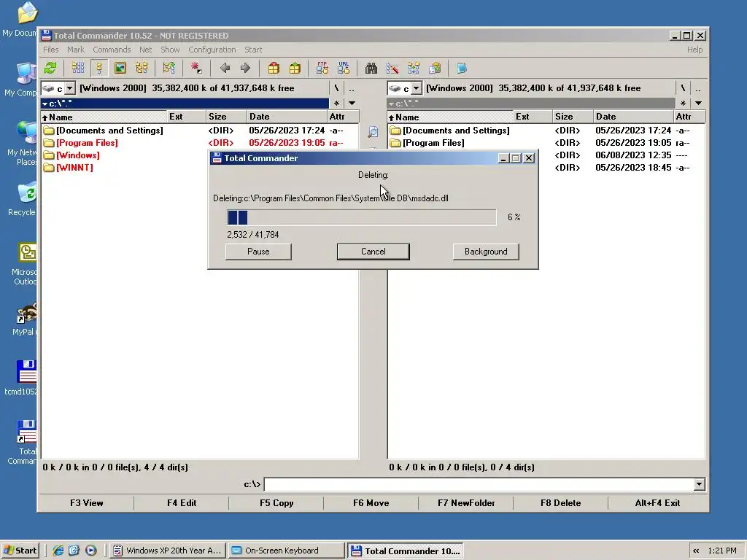This screenshot has height=560, width=747.
Task: Open Synchronize directories icon
Action: click(414, 68)
